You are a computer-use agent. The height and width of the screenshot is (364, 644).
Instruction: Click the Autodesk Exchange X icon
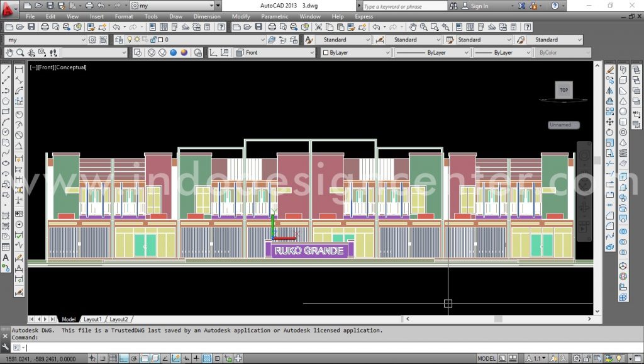(x=521, y=6)
